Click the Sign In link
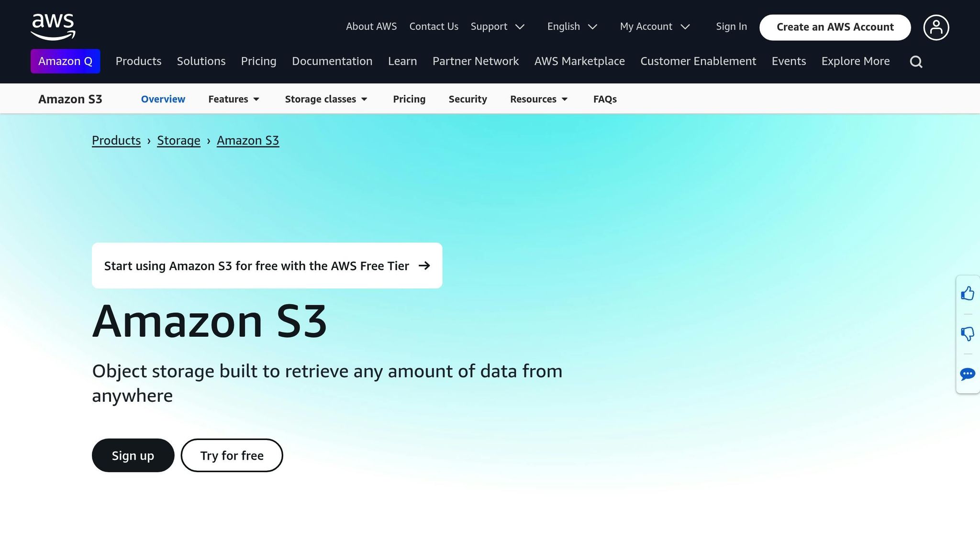 (x=731, y=27)
